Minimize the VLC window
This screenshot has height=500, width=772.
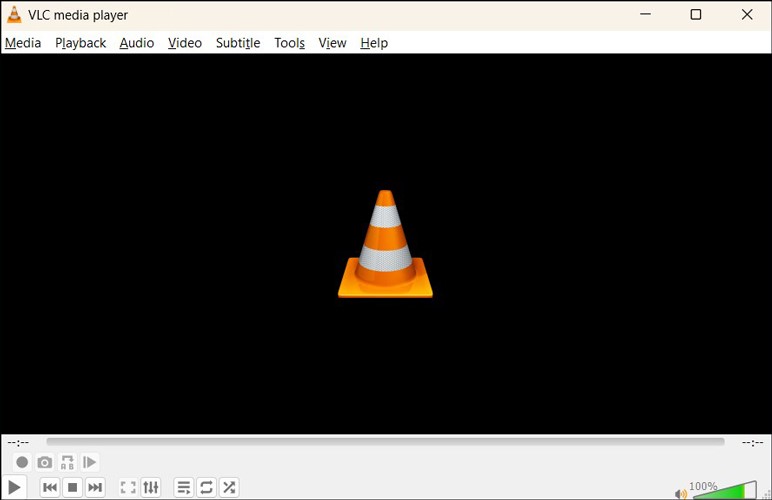tap(645, 14)
